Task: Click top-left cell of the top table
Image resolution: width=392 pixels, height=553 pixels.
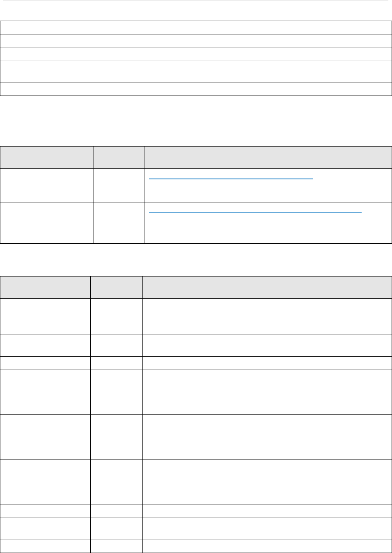Action: (x=56, y=28)
